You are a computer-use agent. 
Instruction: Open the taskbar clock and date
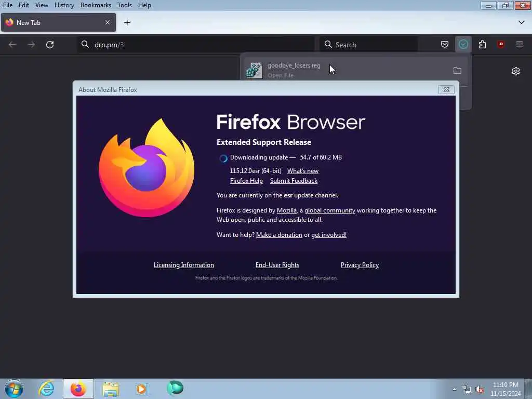pos(506,389)
